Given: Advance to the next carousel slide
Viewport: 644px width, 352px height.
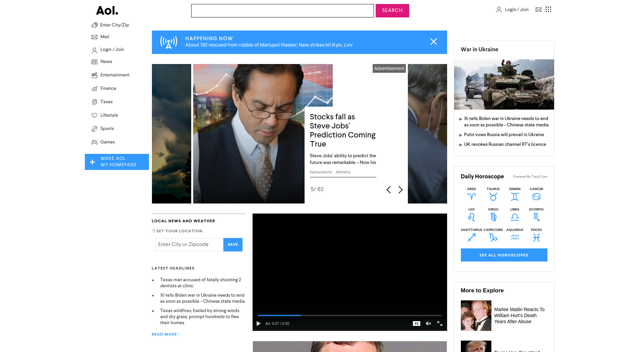Looking at the screenshot, I should [x=400, y=190].
